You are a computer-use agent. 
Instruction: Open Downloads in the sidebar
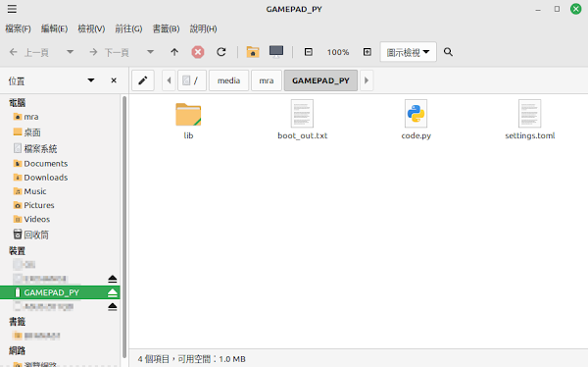tap(40, 178)
